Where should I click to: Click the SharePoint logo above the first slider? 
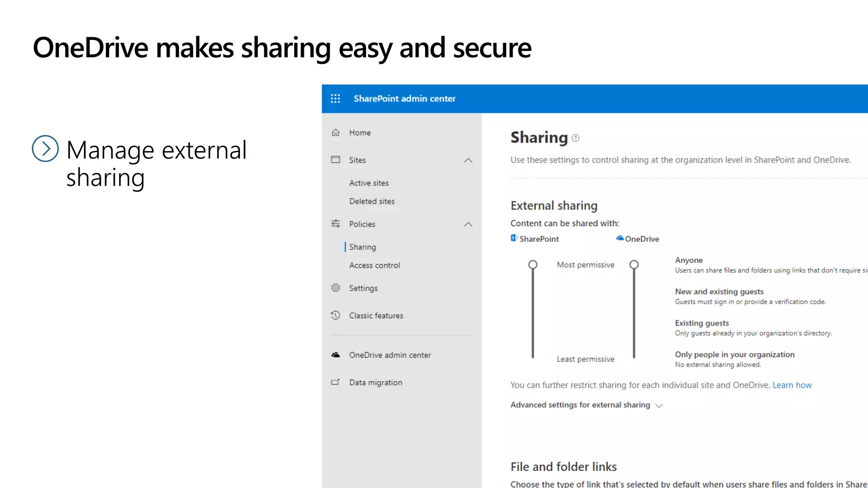click(x=514, y=238)
